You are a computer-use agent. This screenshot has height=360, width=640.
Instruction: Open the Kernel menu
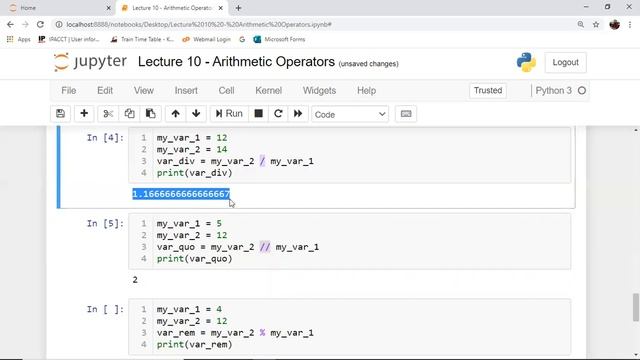coord(269,91)
